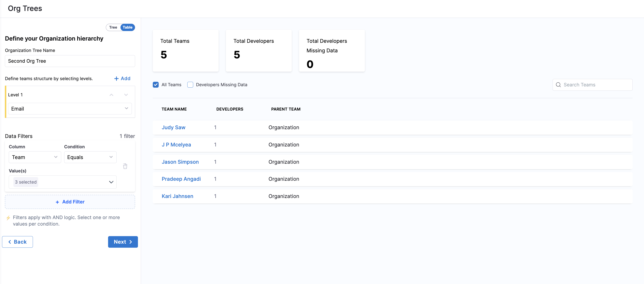Click the lightning bolt hint icon

tap(8, 218)
